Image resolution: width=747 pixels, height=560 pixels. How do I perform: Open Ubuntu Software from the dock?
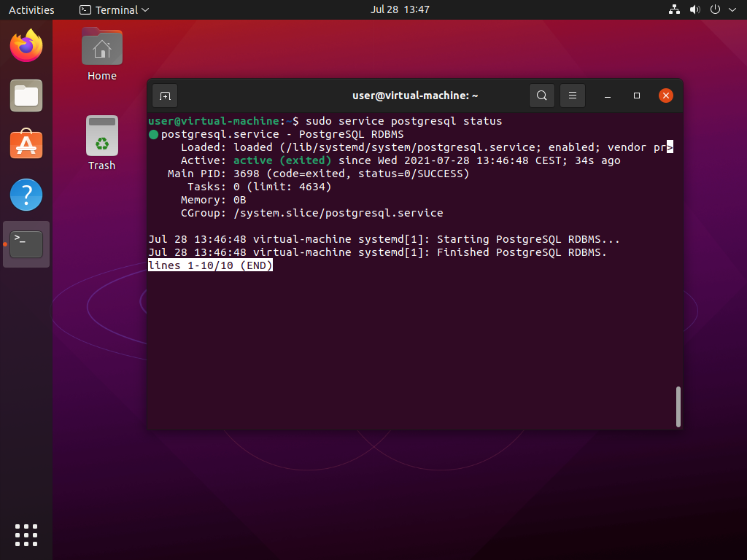tap(26, 146)
